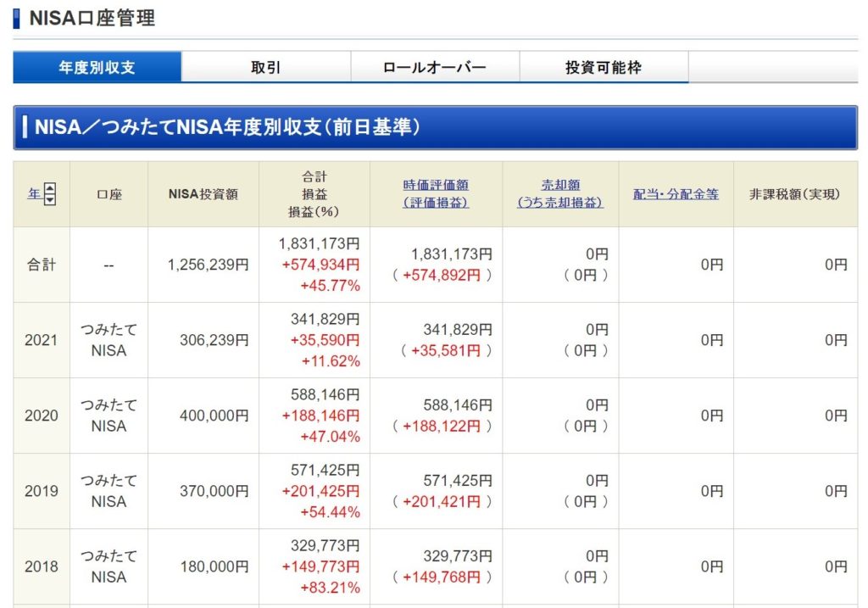Select the +45.77% total gain percentage
The width and height of the screenshot is (868, 608).
(x=330, y=286)
